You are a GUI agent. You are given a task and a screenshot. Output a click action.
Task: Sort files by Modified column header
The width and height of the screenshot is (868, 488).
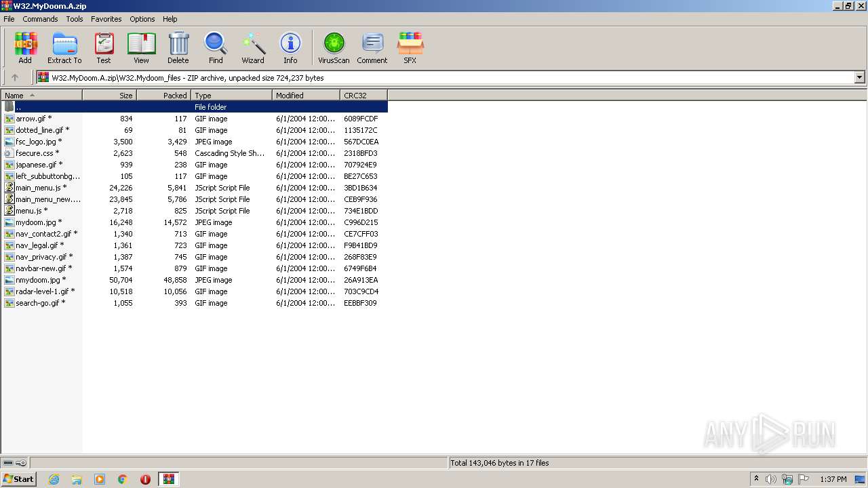pyautogui.click(x=306, y=96)
